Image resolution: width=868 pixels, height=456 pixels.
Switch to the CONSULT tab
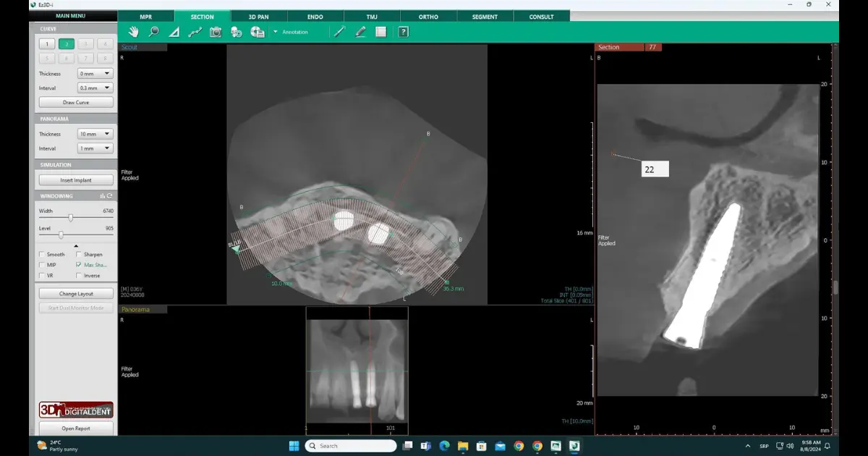click(x=541, y=17)
